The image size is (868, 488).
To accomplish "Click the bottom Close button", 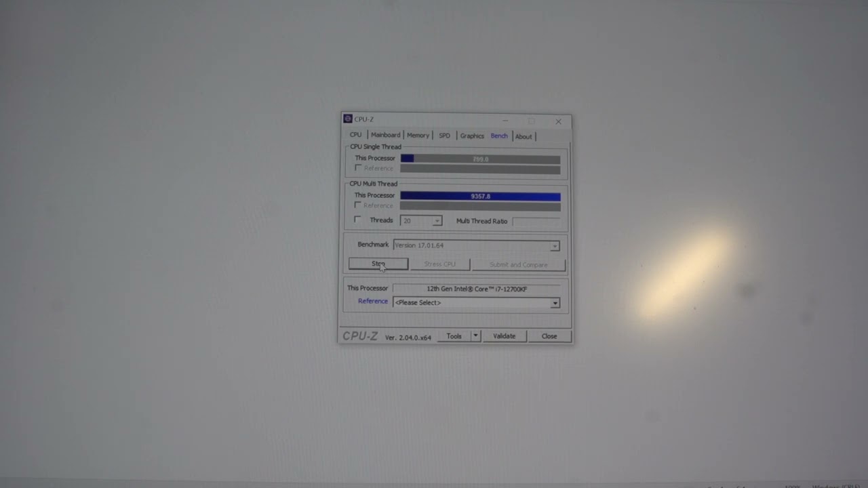I will [x=549, y=336].
